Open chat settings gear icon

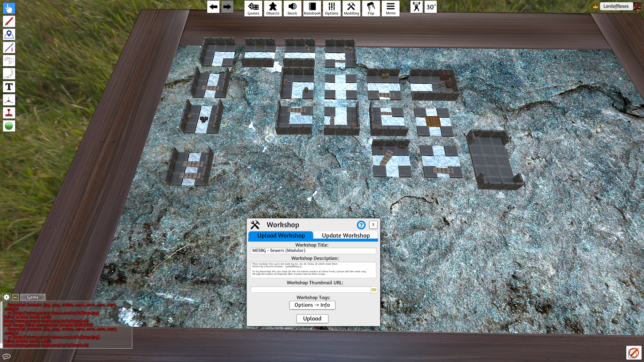coord(7,297)
